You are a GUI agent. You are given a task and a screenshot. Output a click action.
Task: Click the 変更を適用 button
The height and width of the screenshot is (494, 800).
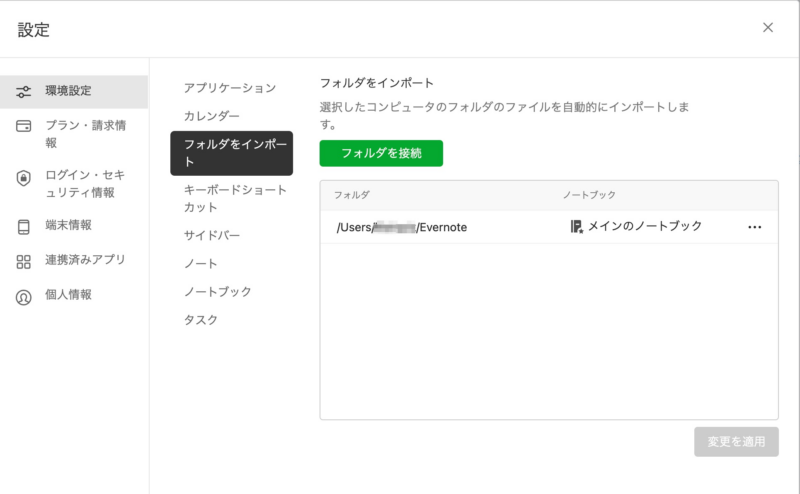click(736, 442)
